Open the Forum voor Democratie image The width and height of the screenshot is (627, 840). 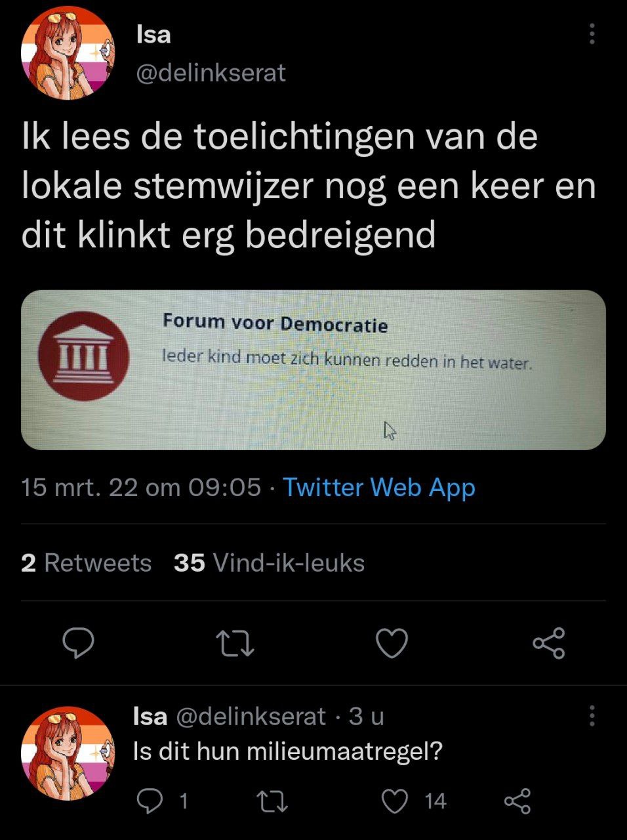click(x=313, y=369)
